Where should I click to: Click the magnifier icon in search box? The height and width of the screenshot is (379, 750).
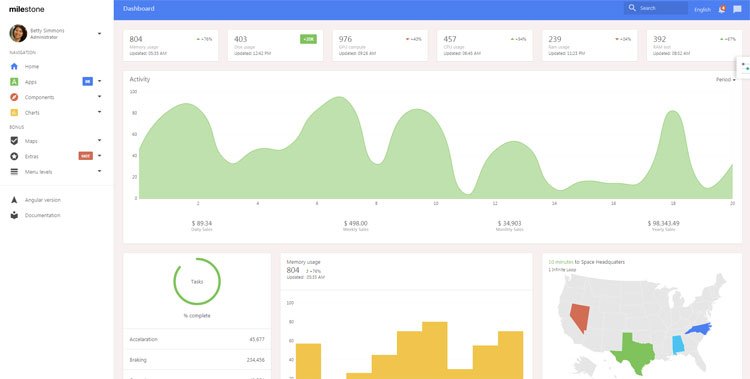(x=632, y=8)
